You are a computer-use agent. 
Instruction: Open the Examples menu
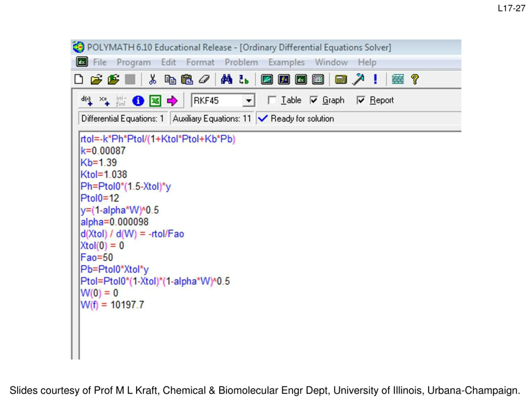[x=286, y=62]
